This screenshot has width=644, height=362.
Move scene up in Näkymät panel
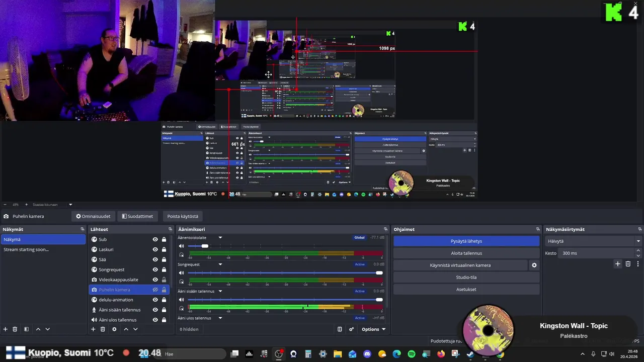38,329
